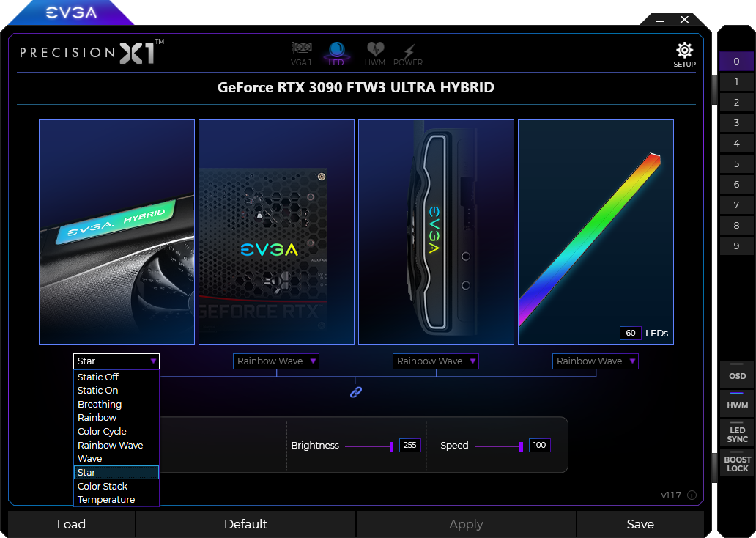Choose Rainbow effect option
Viewport: 756px width, 538px height.
[116, 417]
